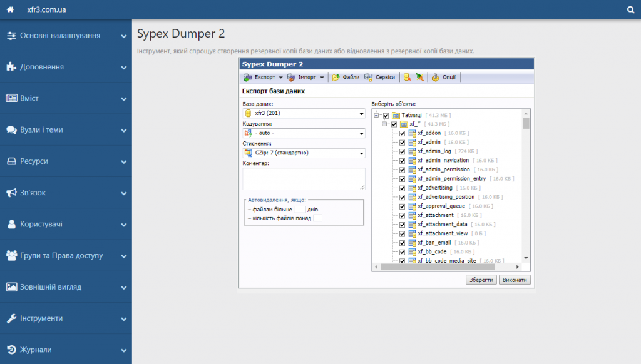Click the database delete icon in toolbar
The width and height of the screenshot is (641, 364).
tap(407, 78)
